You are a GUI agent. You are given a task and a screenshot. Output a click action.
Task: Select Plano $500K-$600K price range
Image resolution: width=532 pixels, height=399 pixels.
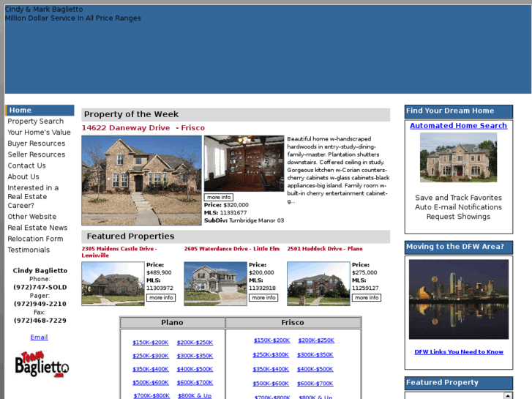tap(151, 383)
